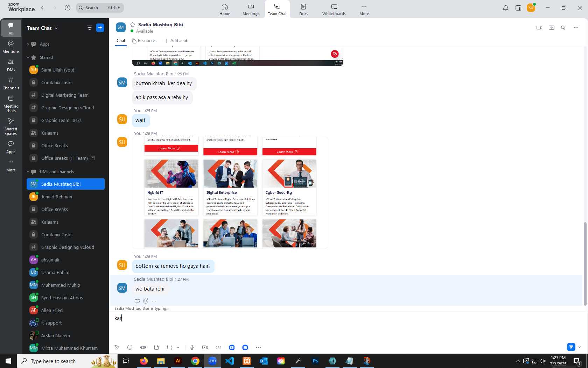Open the profile avatar in top bar
This screenshot has width=588, height=368.
[x=531, y=8]
